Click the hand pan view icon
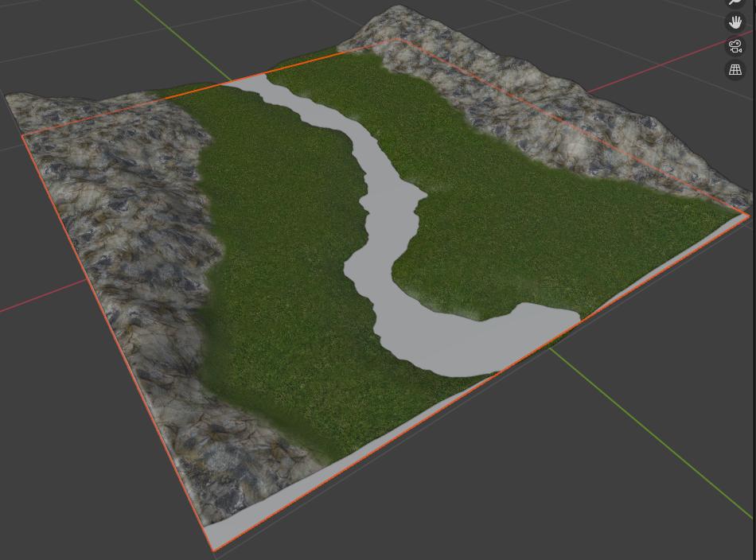 [x=735, y=22]
